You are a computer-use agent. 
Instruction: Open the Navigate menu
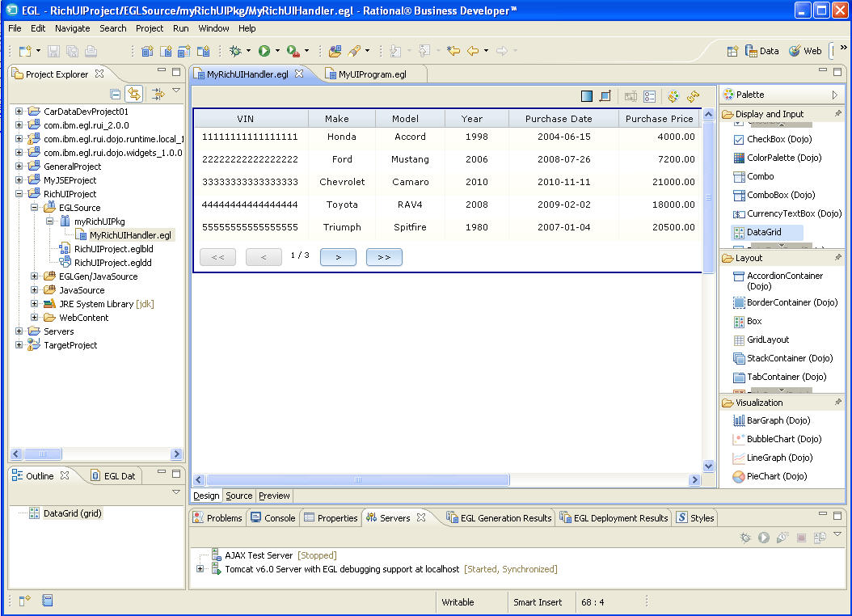click(x=72, y=28)
